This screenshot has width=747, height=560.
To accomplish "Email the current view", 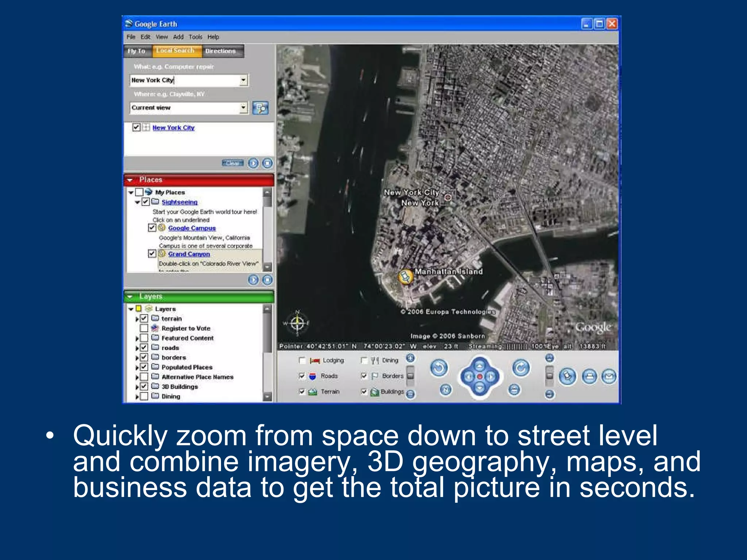I will pyautogui.click(x=609, y=377).
